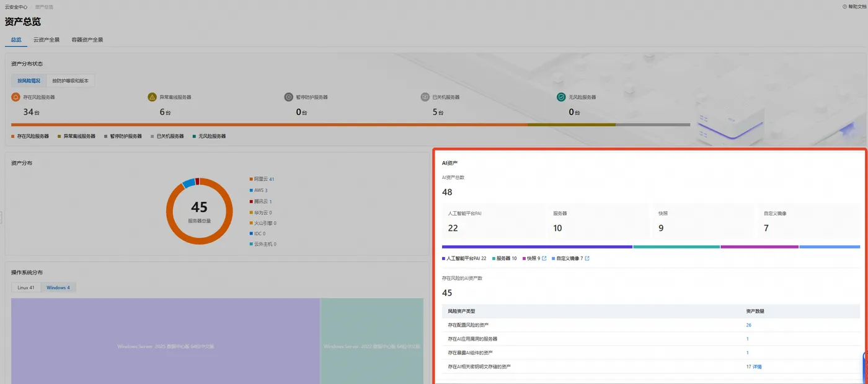Click the 人工智能平台PAI 22 bar legend

[x=464, y=258]
